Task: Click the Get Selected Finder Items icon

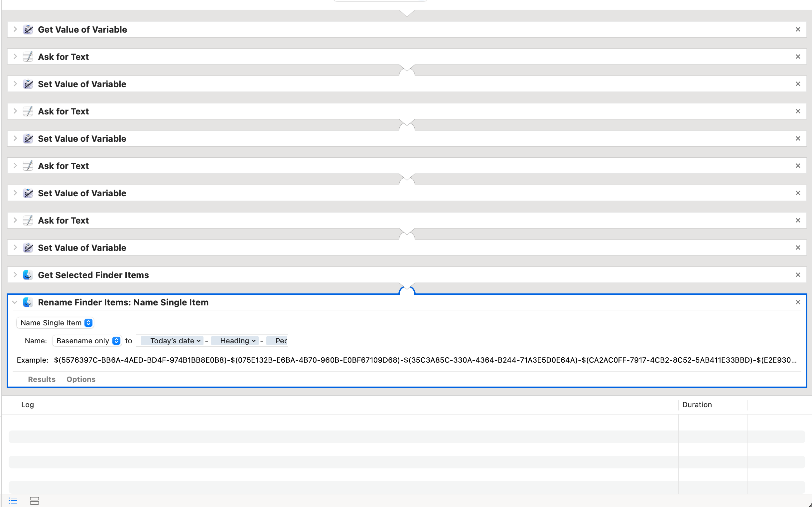Action: [28, 274]
